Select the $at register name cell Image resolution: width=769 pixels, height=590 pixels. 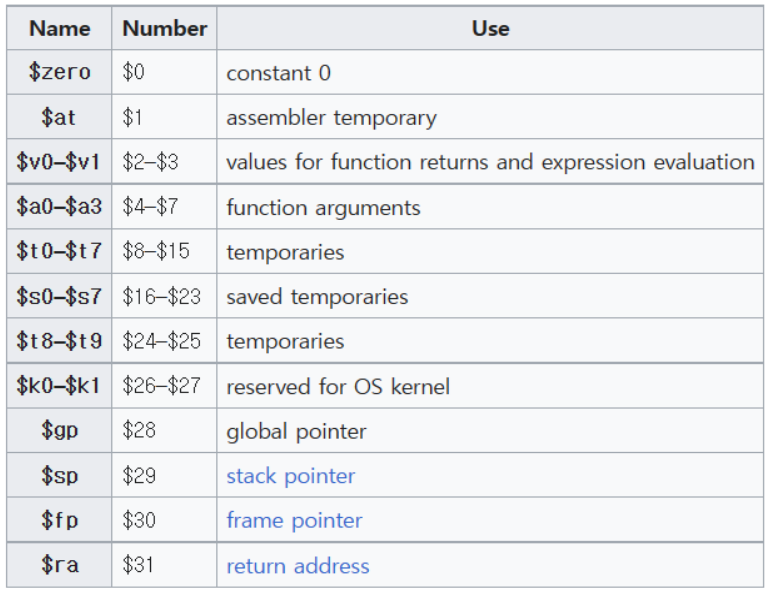[x=59, y=118]
